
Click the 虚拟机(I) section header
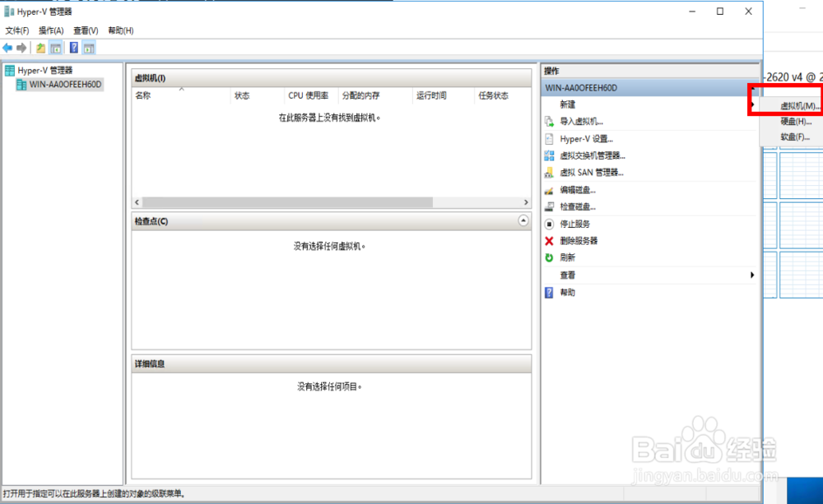[x=332, y=78]
